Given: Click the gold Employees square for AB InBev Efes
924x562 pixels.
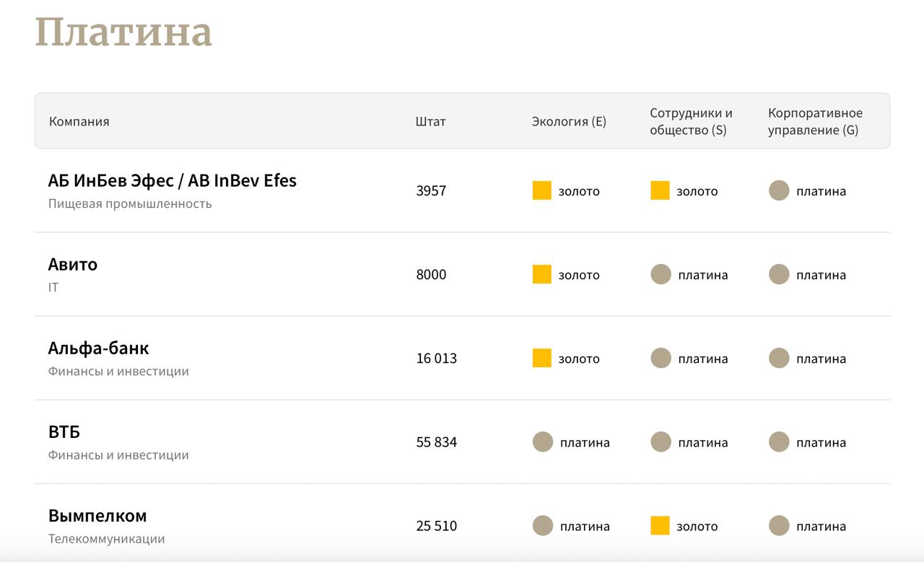Looking at the screenshot, I should 660,190.
